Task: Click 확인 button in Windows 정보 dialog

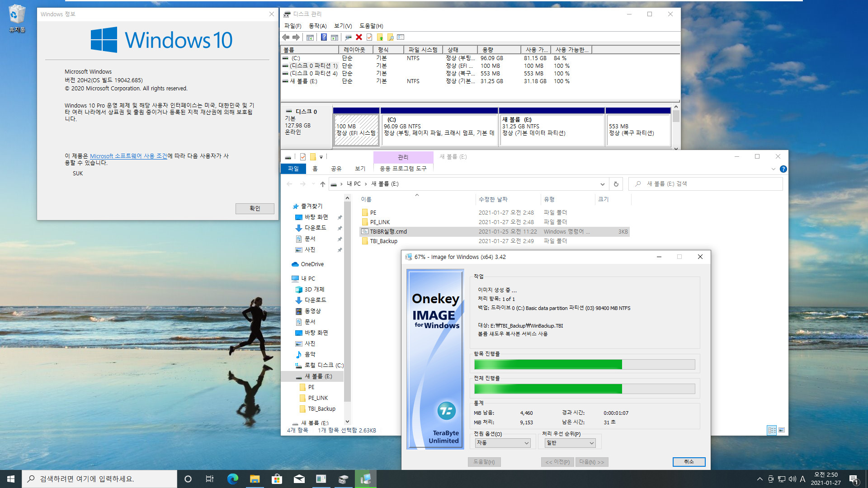Action: [255, 208]
